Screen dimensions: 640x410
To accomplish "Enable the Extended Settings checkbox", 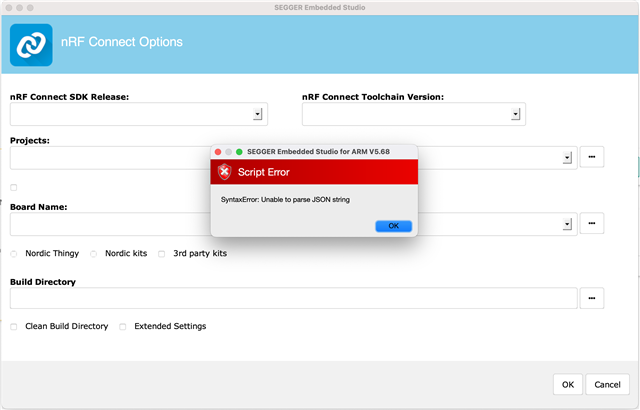I will pyautogui.click(x=122, y=327).
